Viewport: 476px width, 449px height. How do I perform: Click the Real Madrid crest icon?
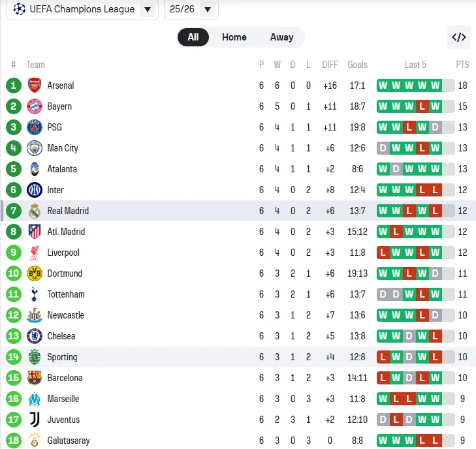point(34,211)
